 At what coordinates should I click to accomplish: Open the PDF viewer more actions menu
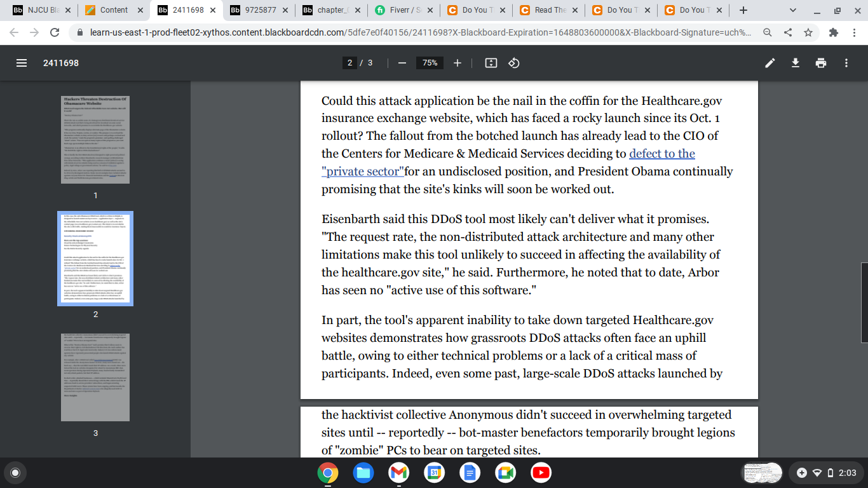pos(846,63)
